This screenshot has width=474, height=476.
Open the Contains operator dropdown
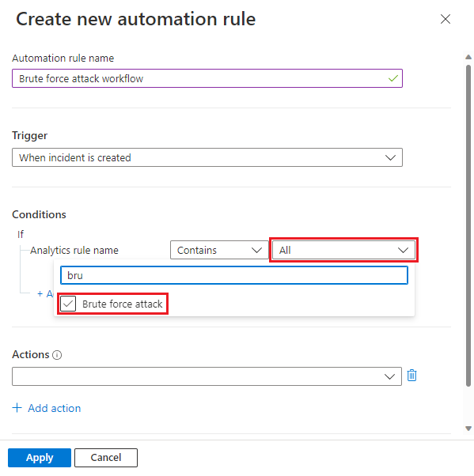pos(219,250)
